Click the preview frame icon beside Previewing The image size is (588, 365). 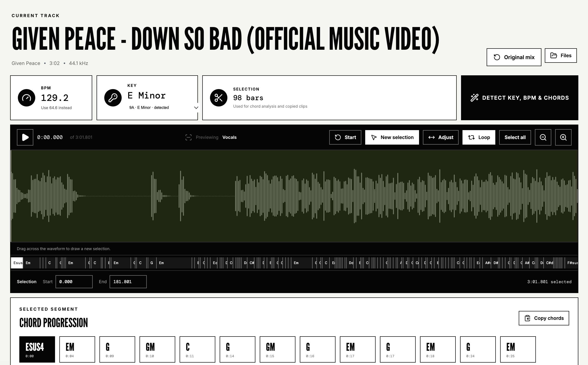189,137
